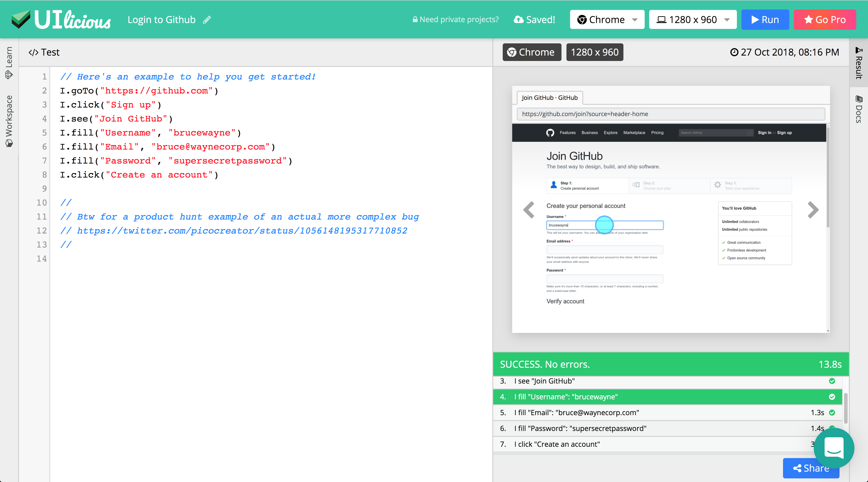Go to next screenshot with right arrow

click(813, 210)
